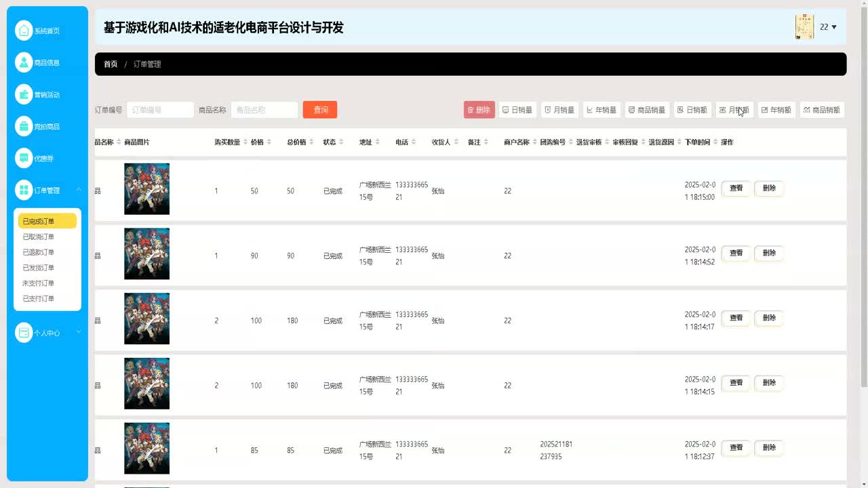Click the orange 查询 search button
Image resolution: width=868 pixels, height=488 pixels.
[x=320, y=110]
